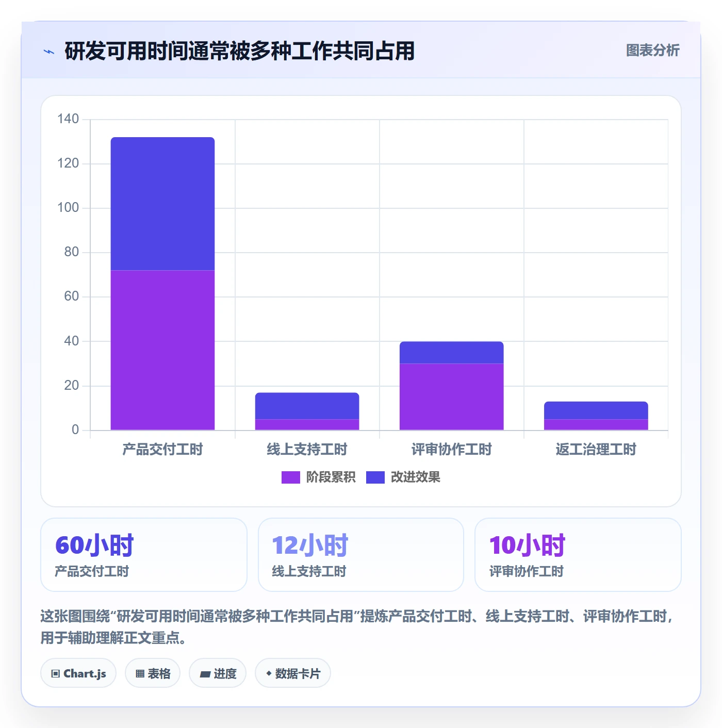The width and height of the screenshot is (722, 728).
Task: Click the 图表分析 label in the header
Action: click(x=653, y=51)
